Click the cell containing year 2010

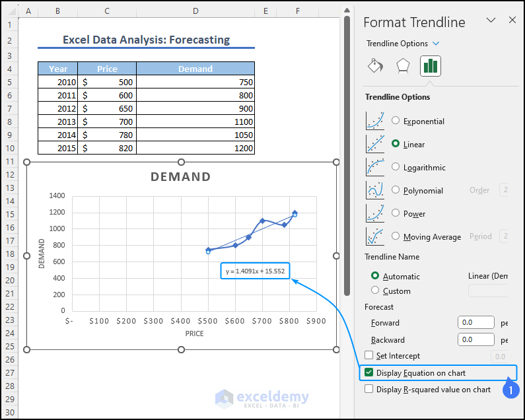58,82
